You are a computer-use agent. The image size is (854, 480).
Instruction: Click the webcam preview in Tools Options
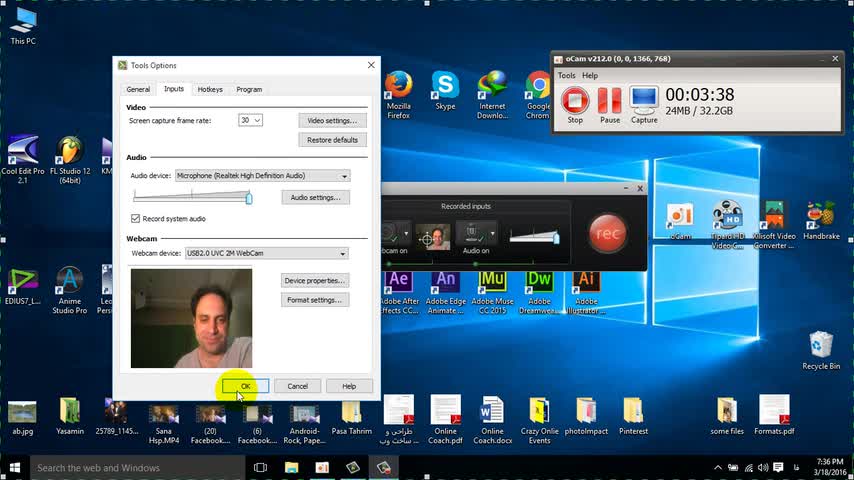pos(191,318)
